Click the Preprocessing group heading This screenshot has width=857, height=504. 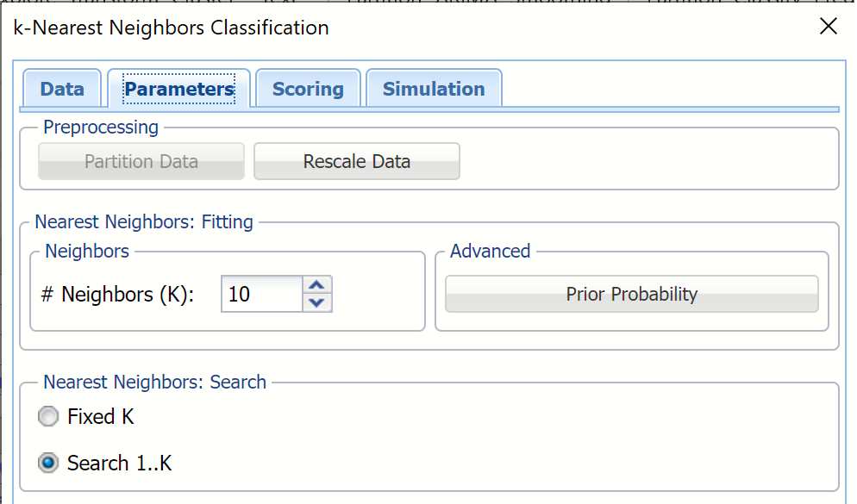coord(101,128)
